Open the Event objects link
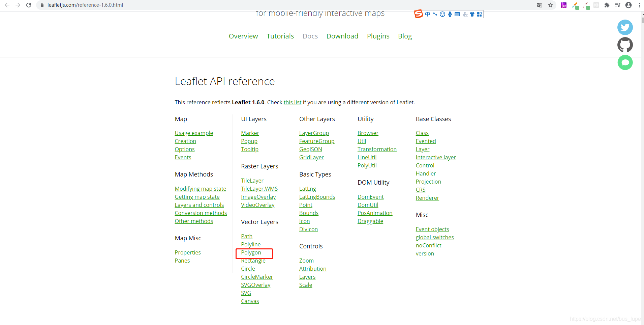 (x=432, y=229)
